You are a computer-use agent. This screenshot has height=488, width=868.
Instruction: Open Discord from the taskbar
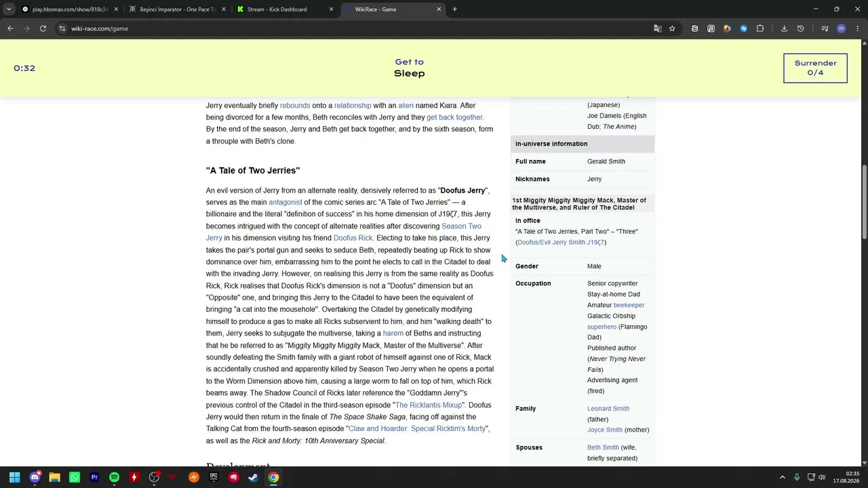pyautogui.click(x=35, y=477)
